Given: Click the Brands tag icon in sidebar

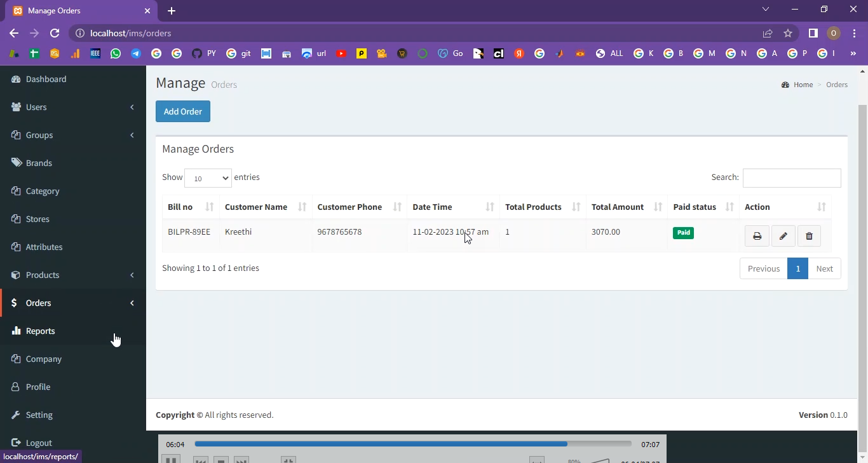Looking at the screenshot, I should point(17,163).
